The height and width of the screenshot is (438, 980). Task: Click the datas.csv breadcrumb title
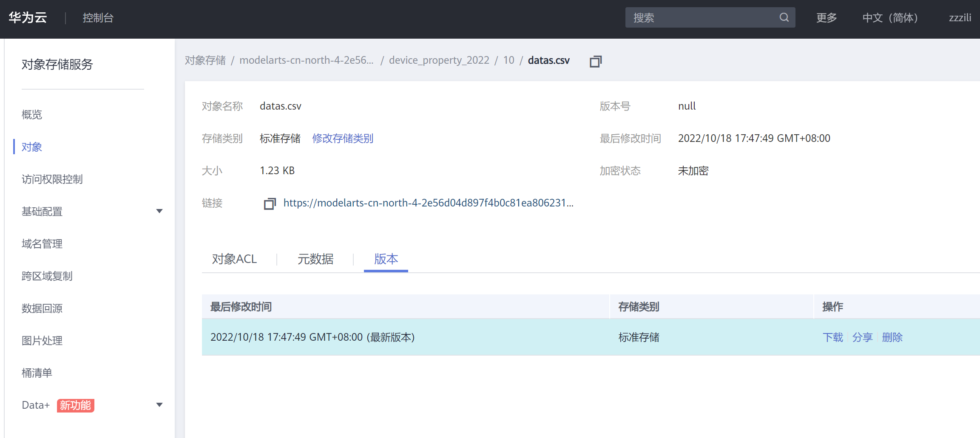pos(549,60)
